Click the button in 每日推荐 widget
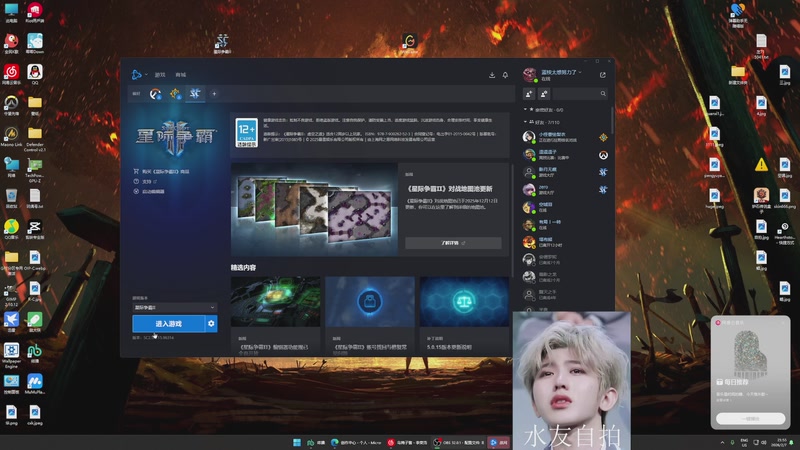800x450 pixels. [x=751, y=418]
